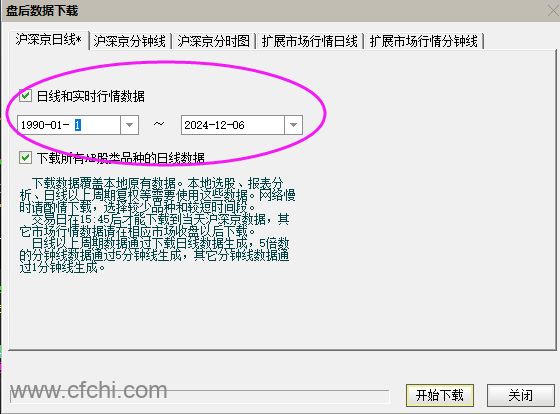Select the month 12 in the end date
560x414 pixels.
pos(220,125)
